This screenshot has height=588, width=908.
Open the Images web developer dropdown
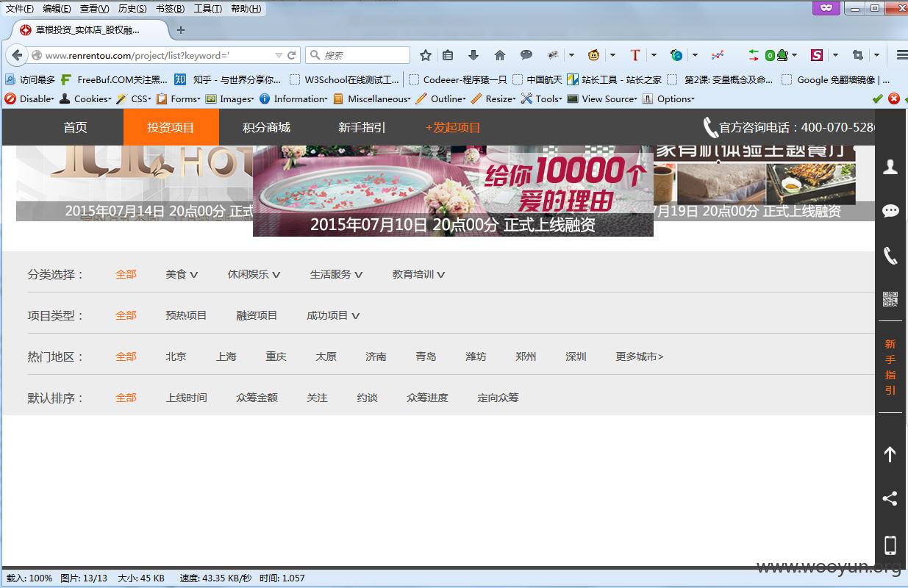pyautogui.click(x=229, y=98)
